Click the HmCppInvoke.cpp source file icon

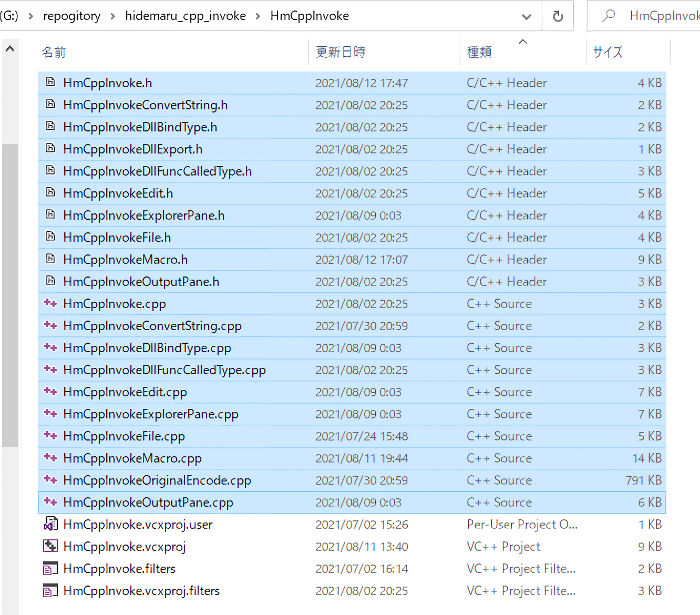pos(50,303)
